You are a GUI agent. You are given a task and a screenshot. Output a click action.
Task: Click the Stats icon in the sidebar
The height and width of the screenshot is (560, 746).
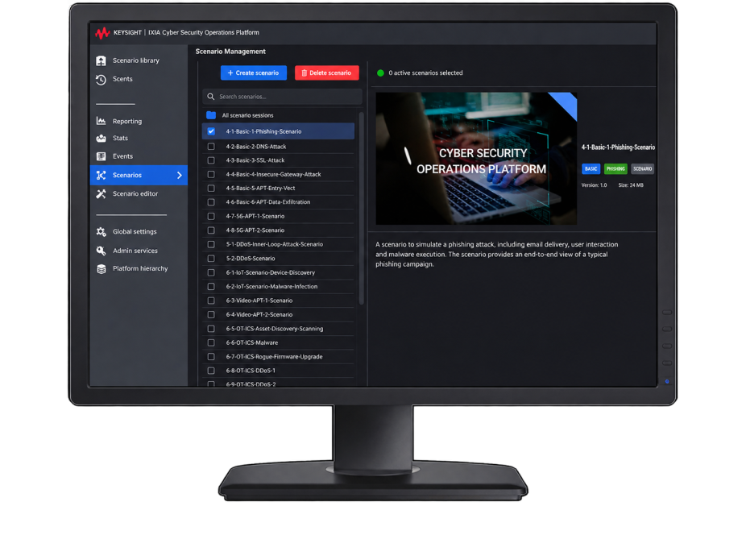click(x=101, y=138)
